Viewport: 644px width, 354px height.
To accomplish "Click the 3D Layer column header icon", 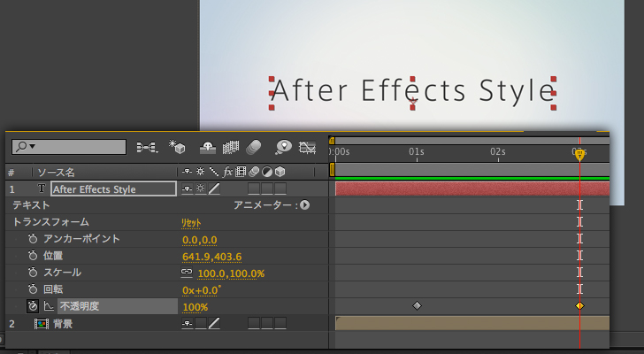I will [x=280, y=172].
